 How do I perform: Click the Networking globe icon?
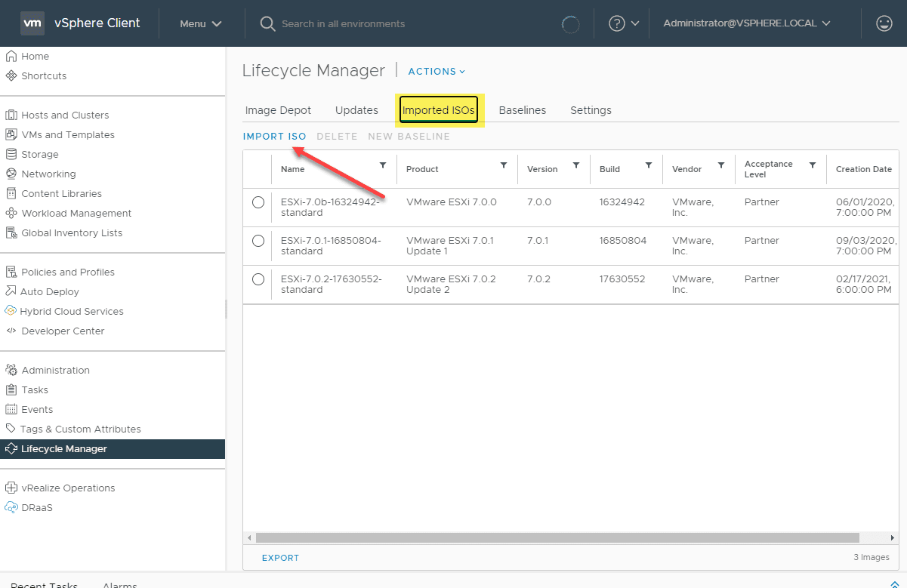pyautogui.click(x=11, y=174)
